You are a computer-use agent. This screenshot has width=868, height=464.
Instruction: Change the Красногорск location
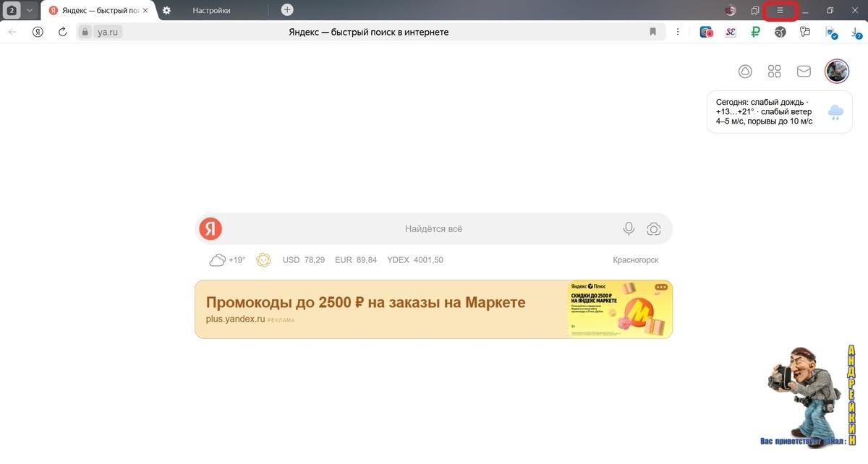point(635,260)
